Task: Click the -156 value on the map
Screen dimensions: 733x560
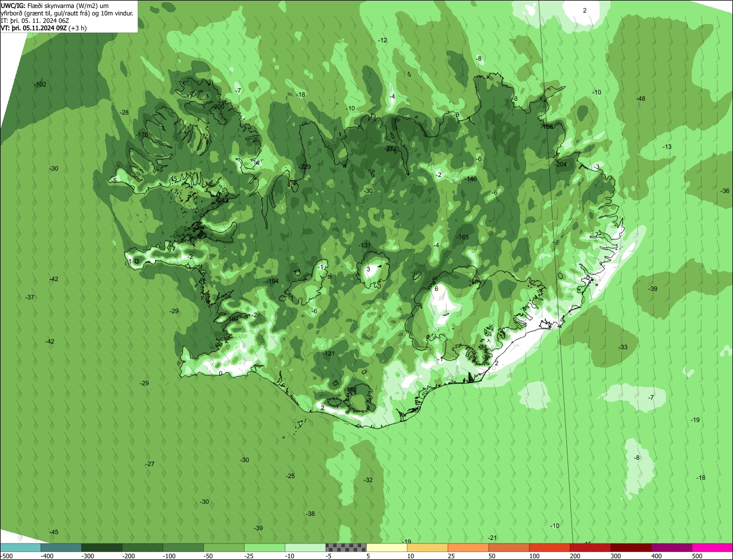Action: point(548,127)
